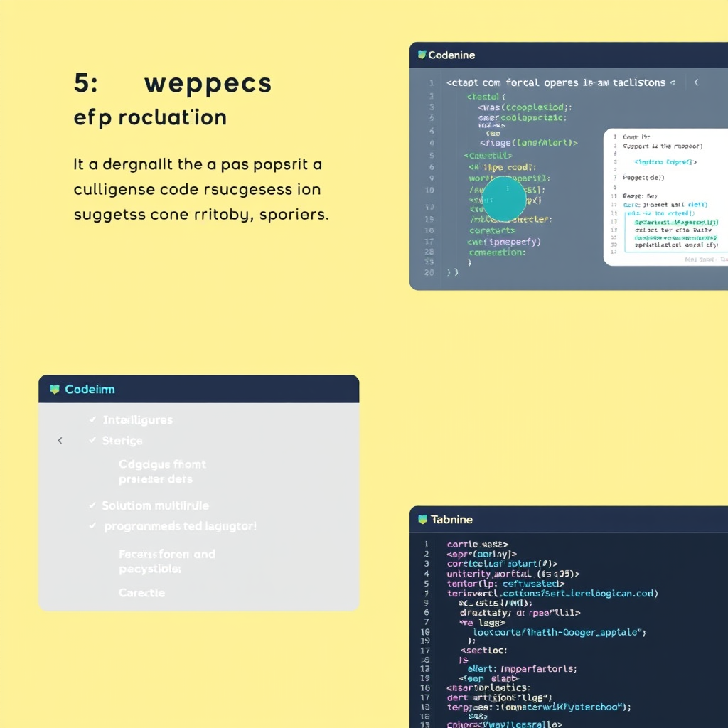
Task: Click the white suggestion popup in Codenine editor
Action: pos(665,197)
